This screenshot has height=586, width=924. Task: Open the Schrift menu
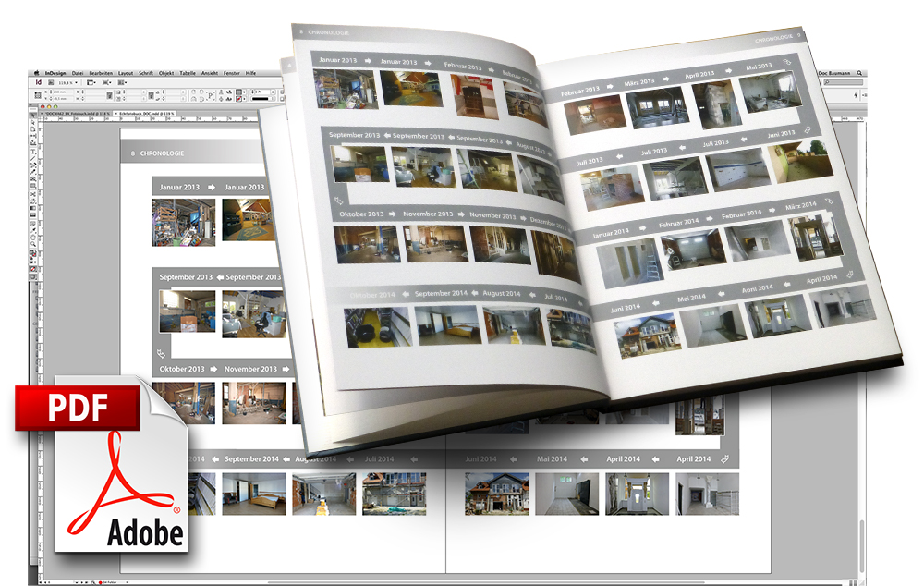146,73
